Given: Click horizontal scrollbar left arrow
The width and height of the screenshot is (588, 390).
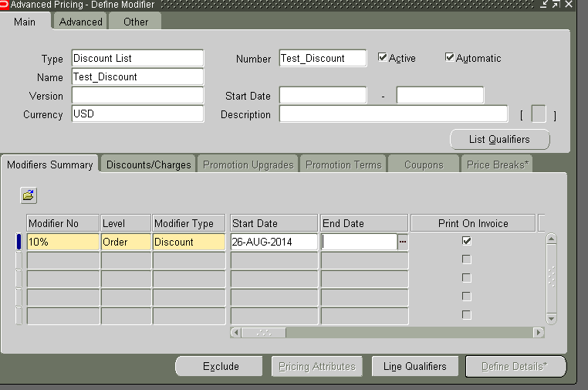Looking at the screenshot, I should [235, 333].
